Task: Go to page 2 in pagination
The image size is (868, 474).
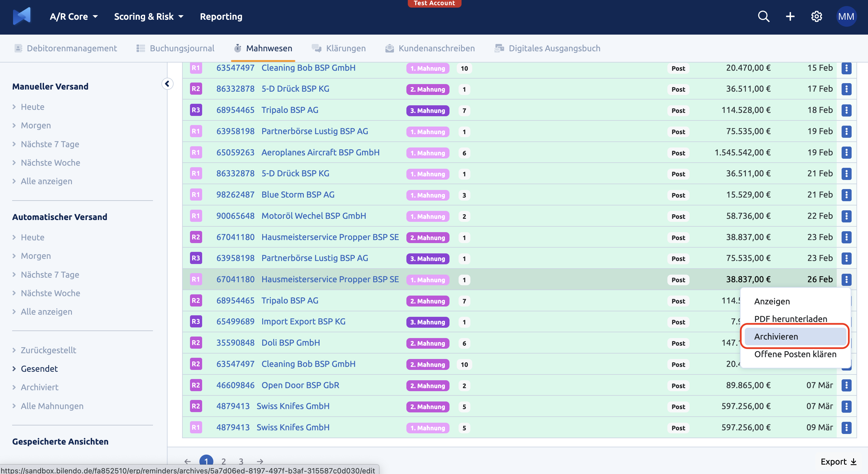Action: coord(223,461)
